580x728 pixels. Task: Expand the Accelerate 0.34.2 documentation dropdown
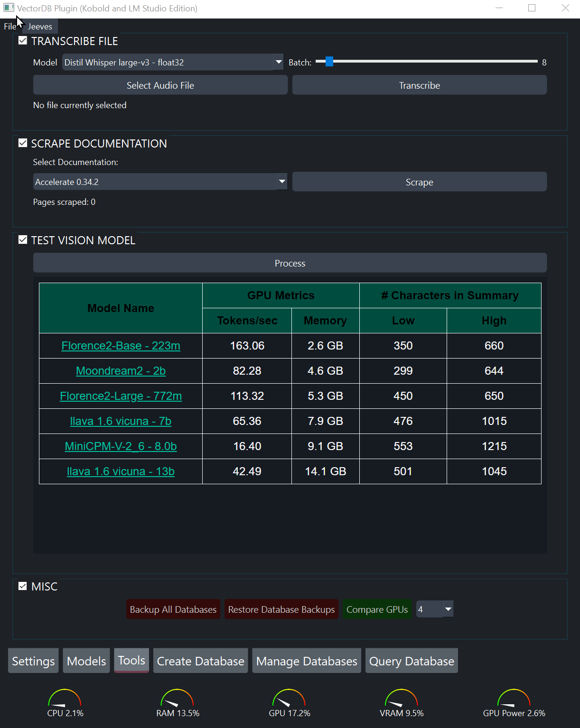[282, 182]
